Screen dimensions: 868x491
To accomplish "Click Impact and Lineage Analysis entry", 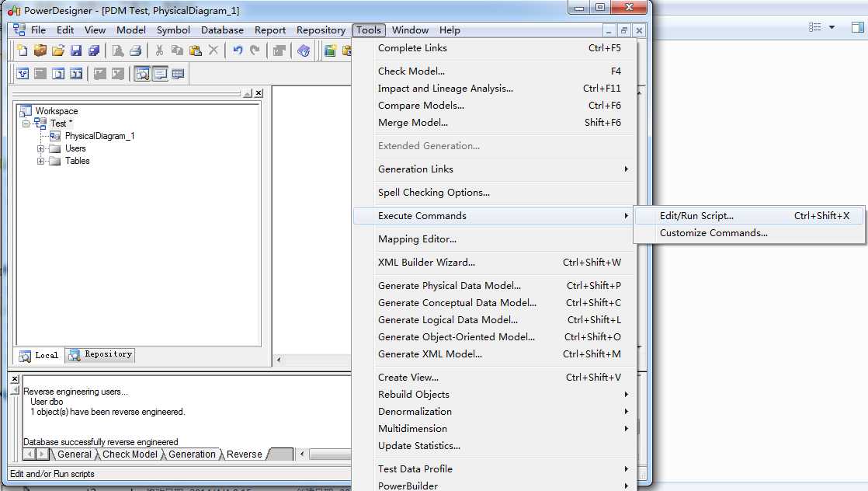I will (x=495, y=89).
